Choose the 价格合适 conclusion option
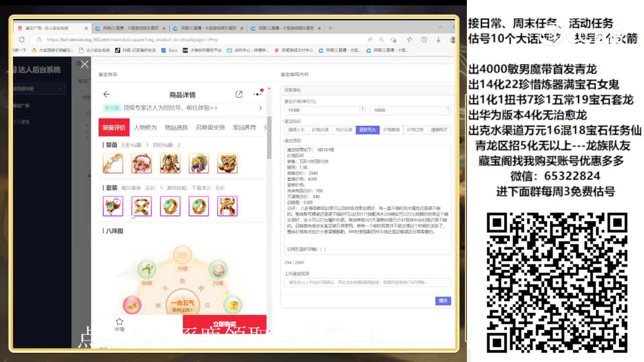Image resolution: width=644 pixels, height=362 pixels. coord(320,130)
